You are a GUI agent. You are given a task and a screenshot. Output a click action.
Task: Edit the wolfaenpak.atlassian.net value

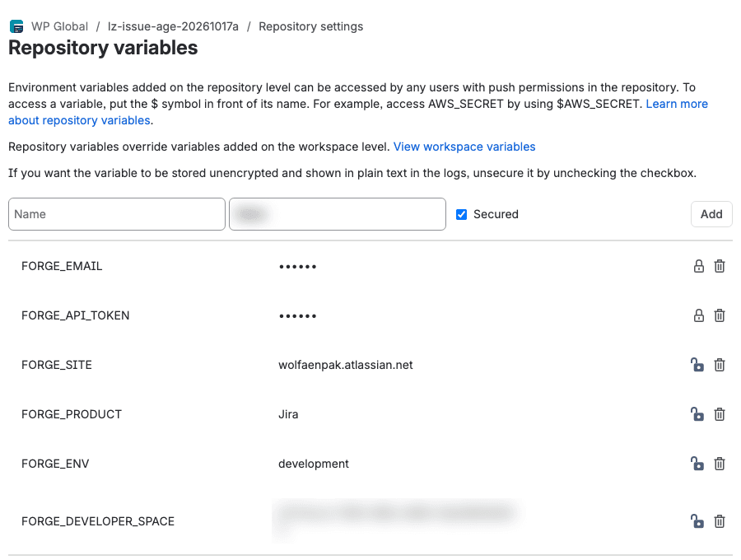pos(346,365)
